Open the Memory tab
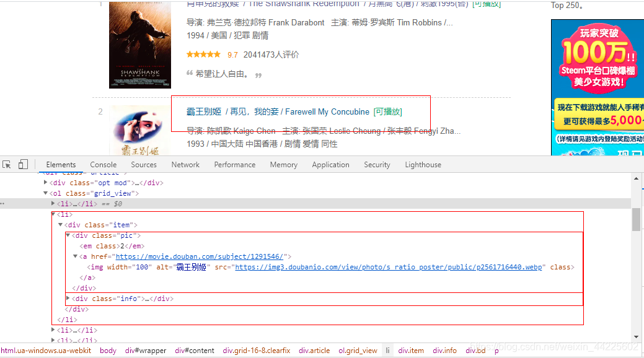Viewport: 644px width, 358px height. click(x=283, y=165)
